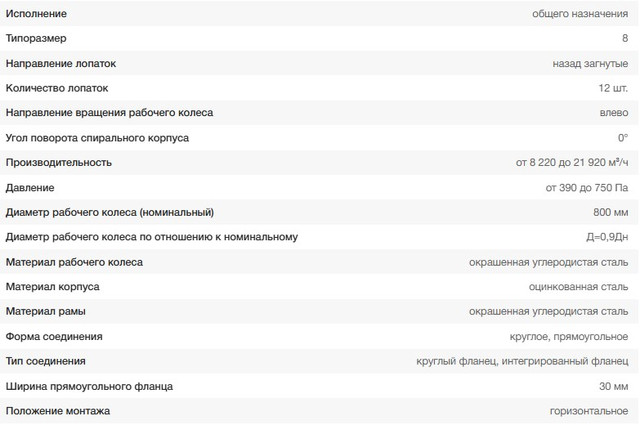Click the "Исполнение" row label

coord(36,14)
